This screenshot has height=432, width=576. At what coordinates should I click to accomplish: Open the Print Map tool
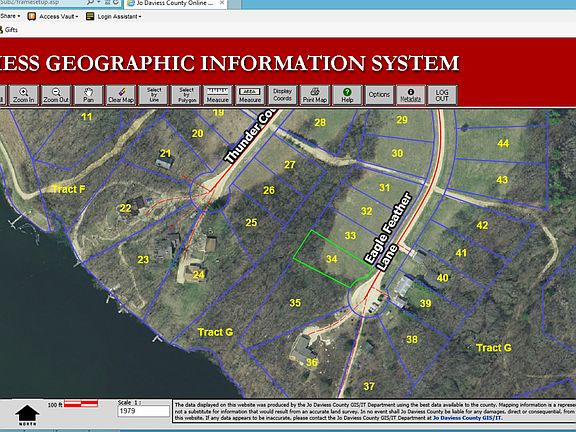tap(314, 95)
